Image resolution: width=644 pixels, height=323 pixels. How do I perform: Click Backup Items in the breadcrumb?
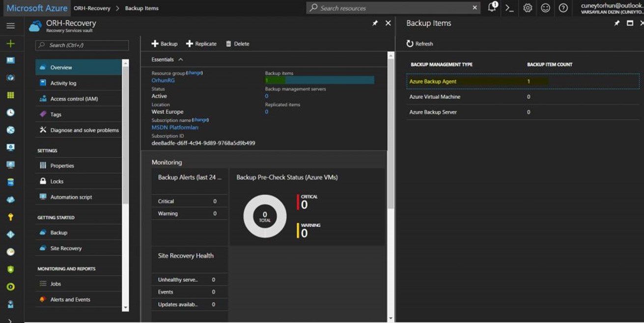point(141,8)
